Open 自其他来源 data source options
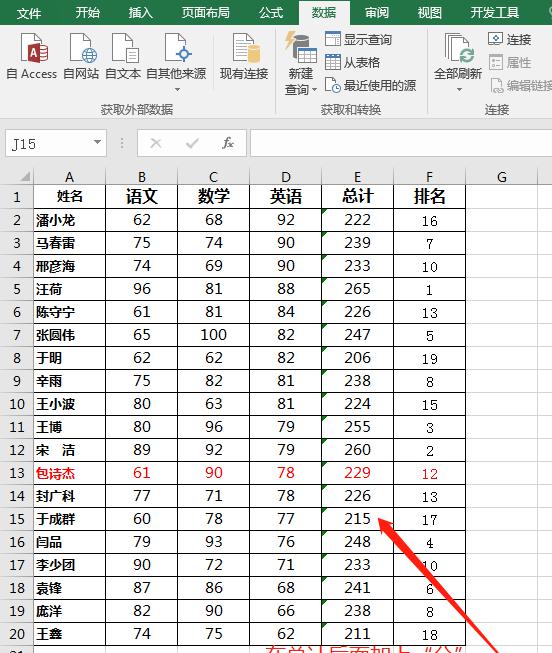Screen dimensions: 552x653 click(x=176, y=62)
